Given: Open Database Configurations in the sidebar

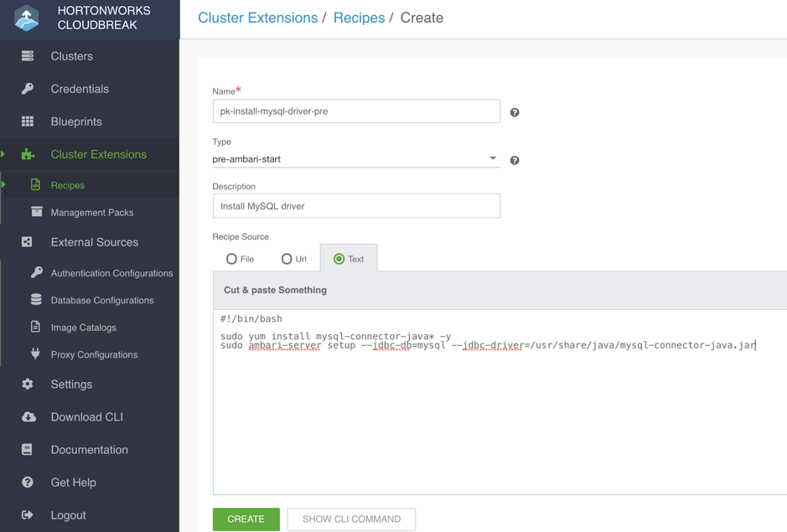Looking at the screenshot, I should coord(101,300).
